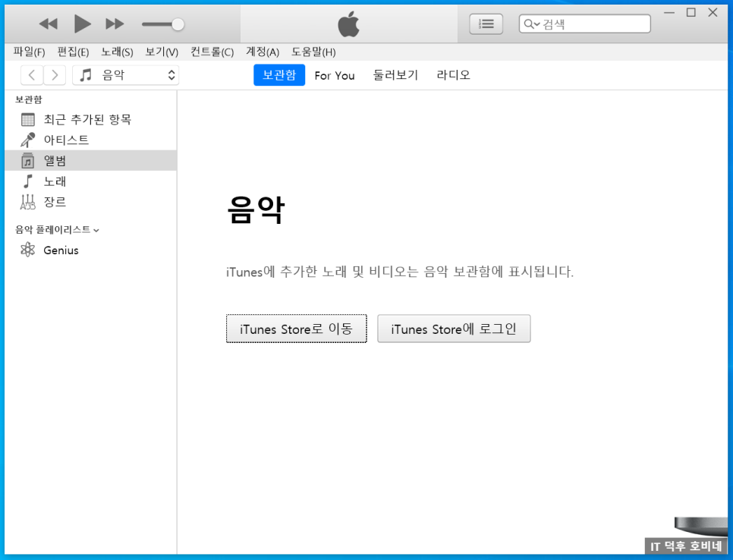
Task: Click the 장르 guitars icon
Action: 27,202
